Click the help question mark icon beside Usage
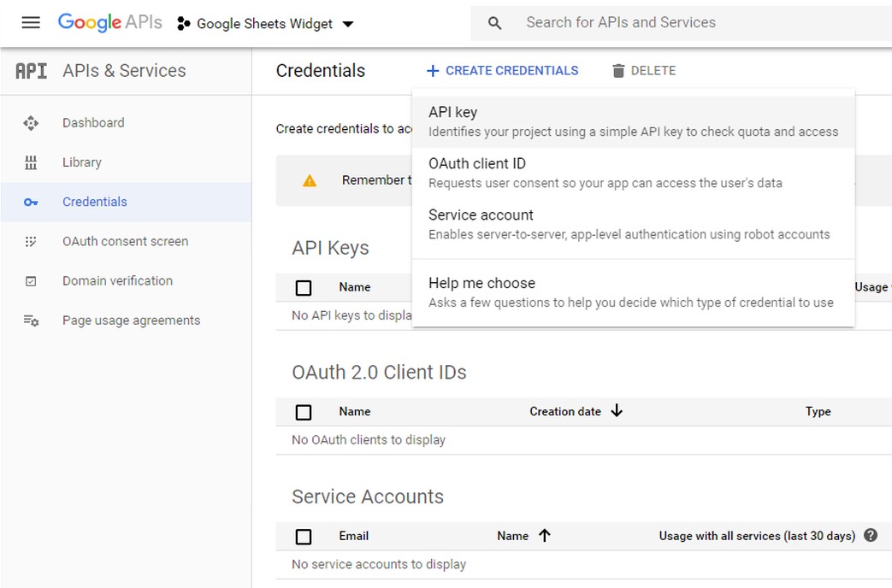 click(871, 535)
